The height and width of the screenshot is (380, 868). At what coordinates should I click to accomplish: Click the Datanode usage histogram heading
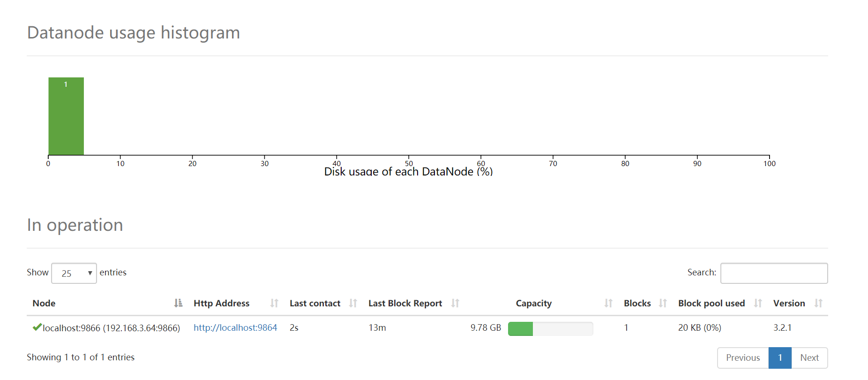[x=134, y=33]
